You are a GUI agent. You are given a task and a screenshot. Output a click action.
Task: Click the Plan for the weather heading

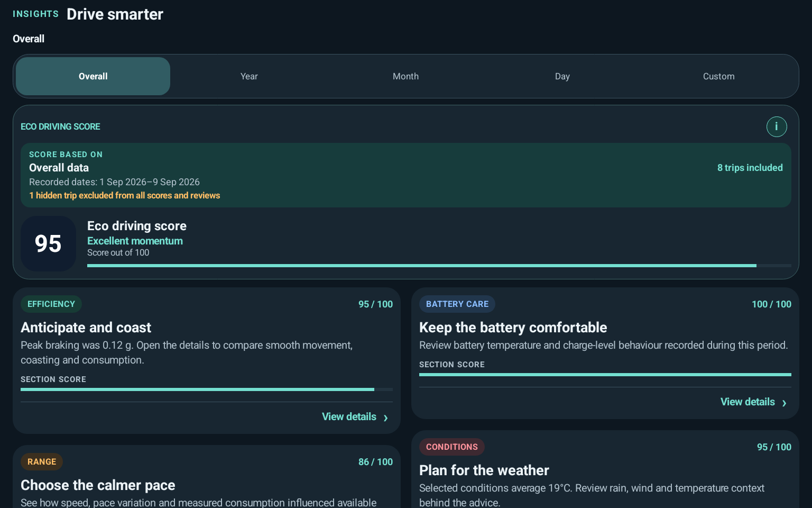(x=484, y=470)
